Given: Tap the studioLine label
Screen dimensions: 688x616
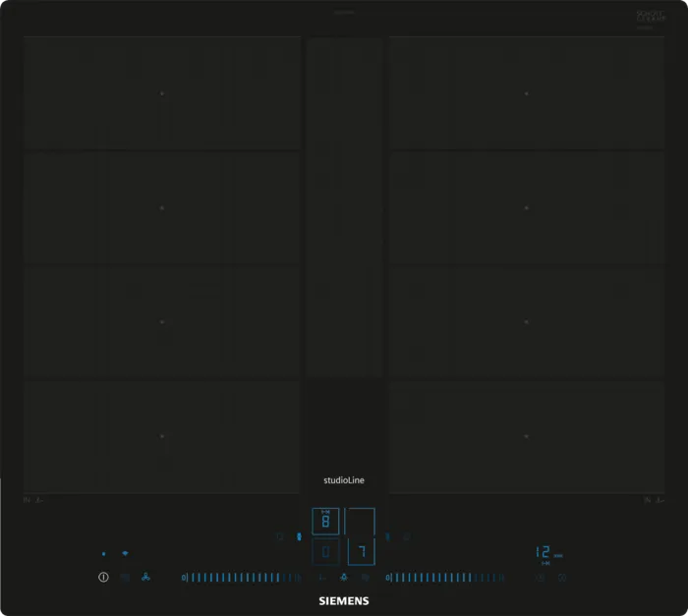Looking at the screenshot, I should (344, 480).
